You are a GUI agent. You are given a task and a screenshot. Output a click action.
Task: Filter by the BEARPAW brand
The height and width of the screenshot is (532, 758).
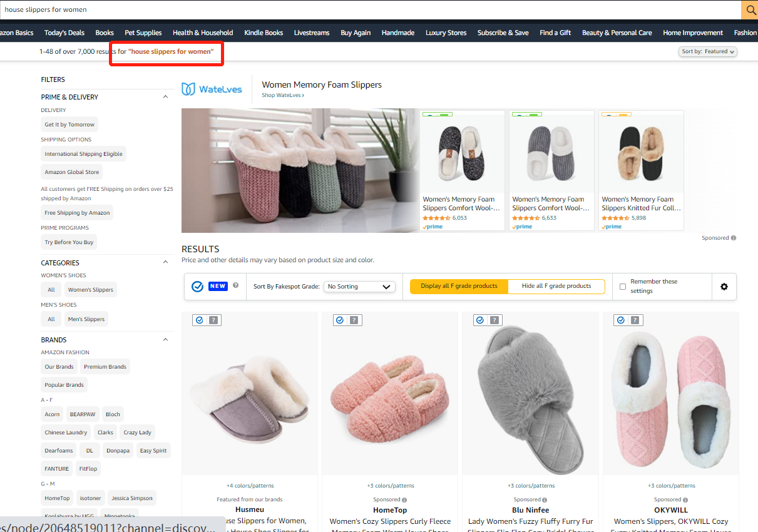[83, 414]
